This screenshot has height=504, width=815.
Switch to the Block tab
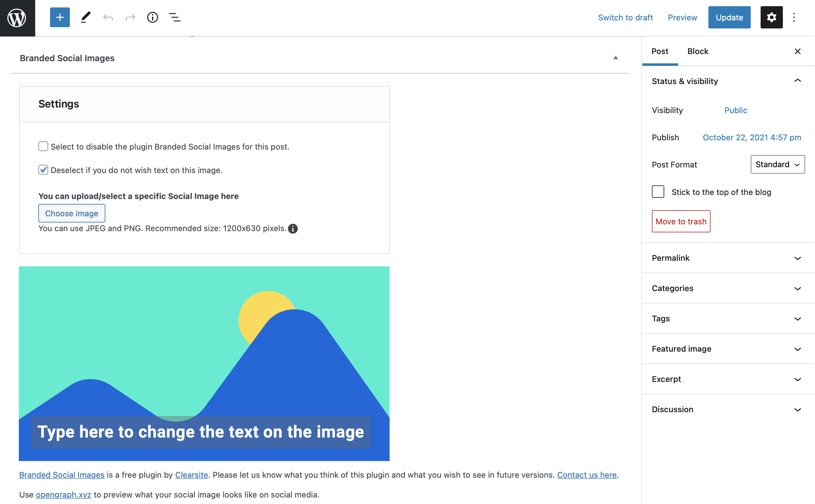point(697,51)
